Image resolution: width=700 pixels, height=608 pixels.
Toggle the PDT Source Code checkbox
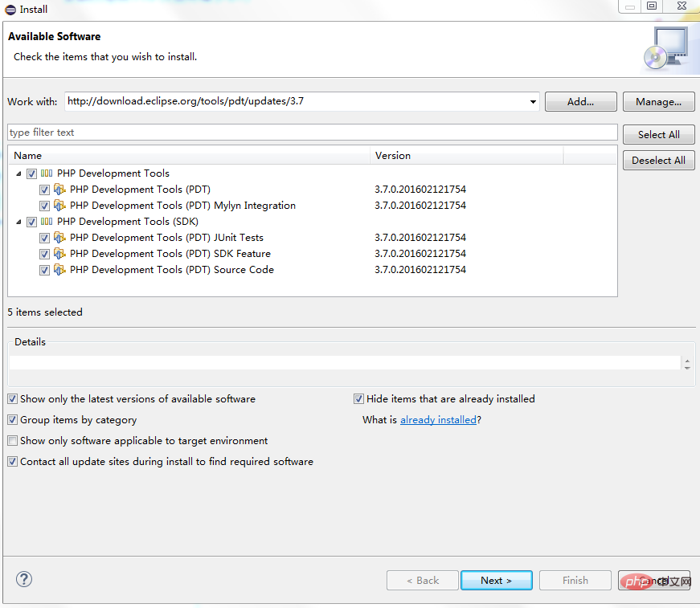(44, 270)
